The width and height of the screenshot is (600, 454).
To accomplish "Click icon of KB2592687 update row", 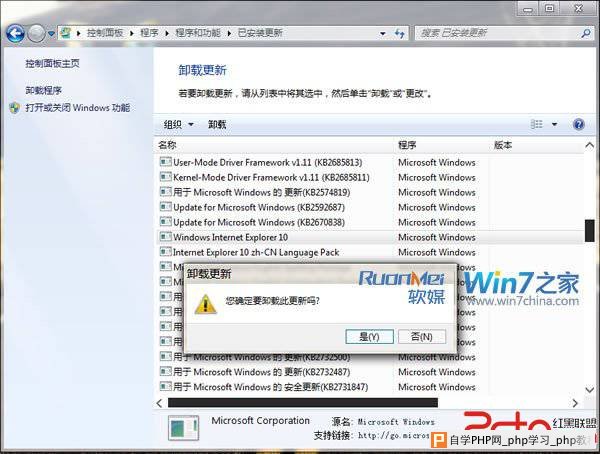I will (165, 207).
